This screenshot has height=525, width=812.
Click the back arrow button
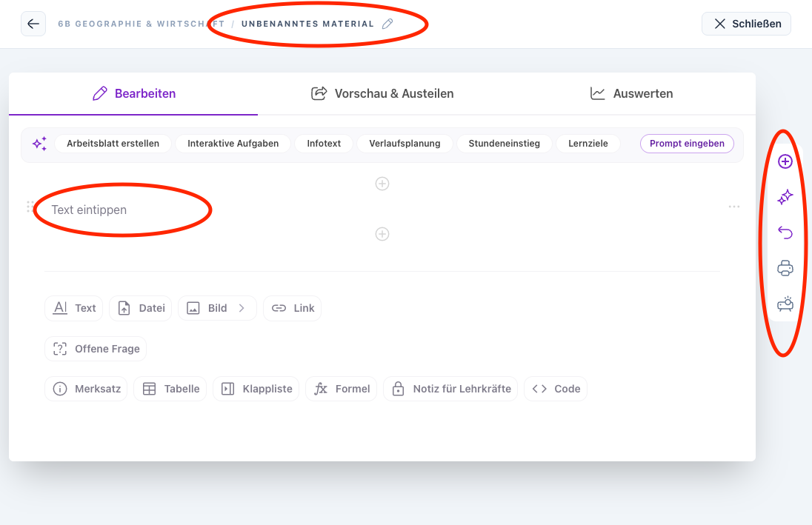point(33,24)
